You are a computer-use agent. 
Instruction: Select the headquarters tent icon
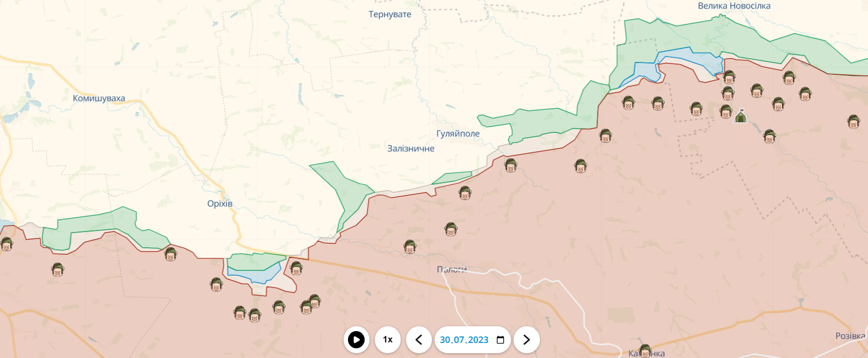(x=741, y=115)
